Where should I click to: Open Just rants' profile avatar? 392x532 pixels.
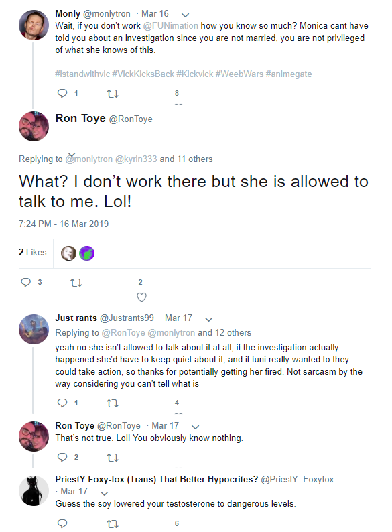tap(34, 329)
